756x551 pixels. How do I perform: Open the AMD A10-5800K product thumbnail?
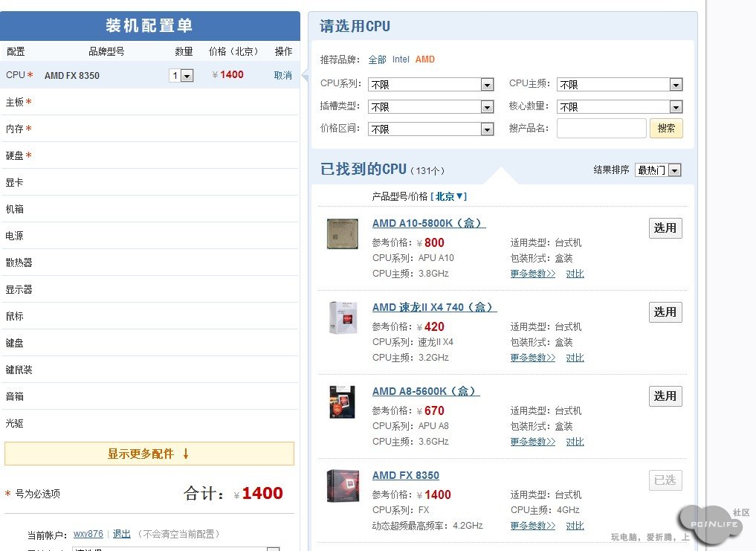click(x=343, y=234)
